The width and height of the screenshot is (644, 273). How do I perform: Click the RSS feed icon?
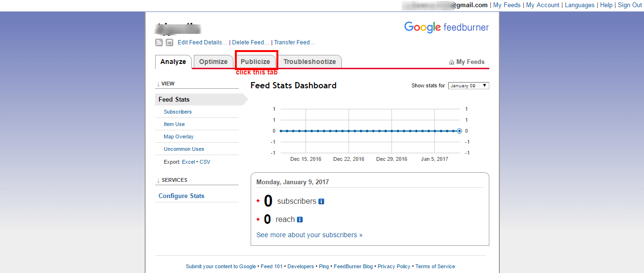click(x=159, y=42)
